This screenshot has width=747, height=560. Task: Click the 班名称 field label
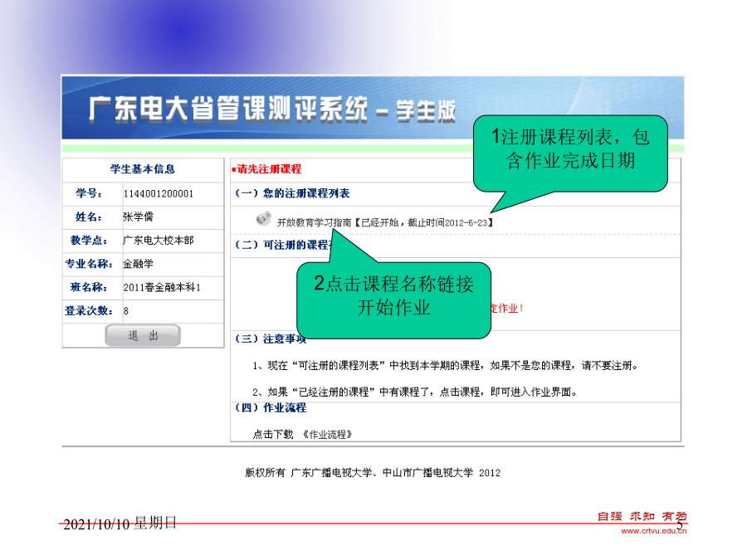[x=89, y=287]
